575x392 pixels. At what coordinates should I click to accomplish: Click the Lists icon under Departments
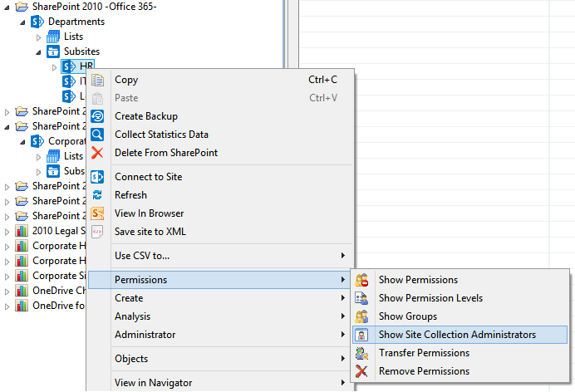[53, 37]
